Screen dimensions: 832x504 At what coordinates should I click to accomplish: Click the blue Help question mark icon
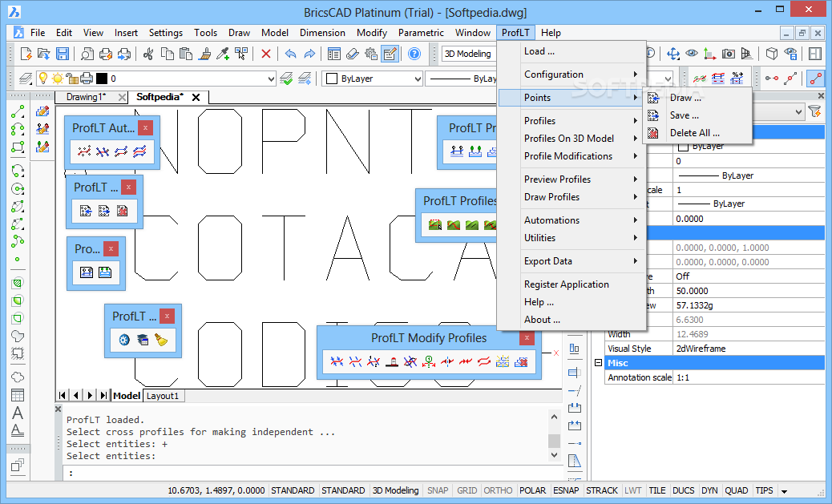click(414, 54)
